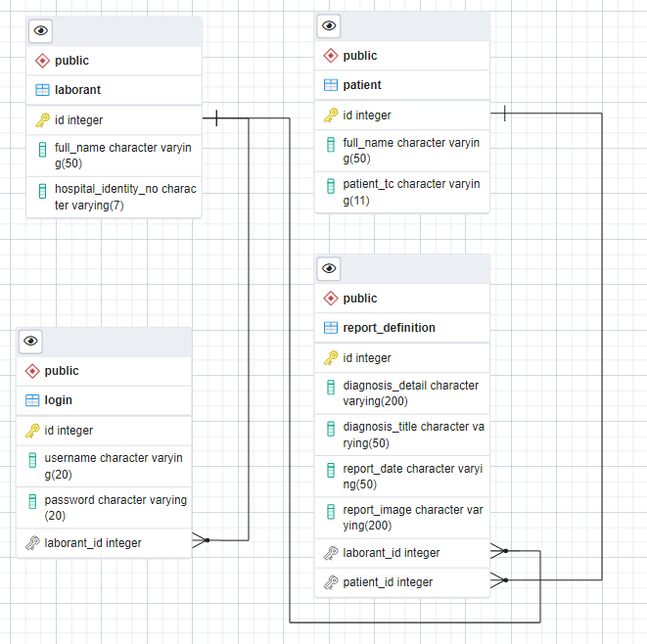Click the column icon for diagnosis_title

(331, 429)
